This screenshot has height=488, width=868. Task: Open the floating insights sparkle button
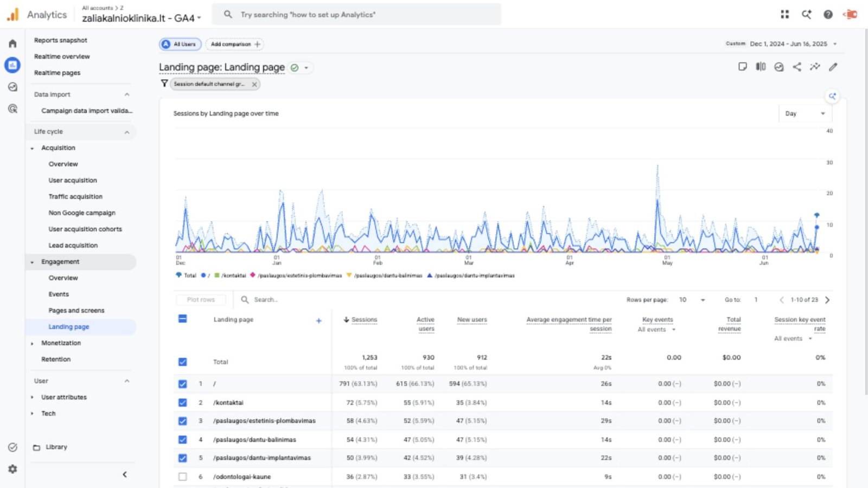point(832,97)
